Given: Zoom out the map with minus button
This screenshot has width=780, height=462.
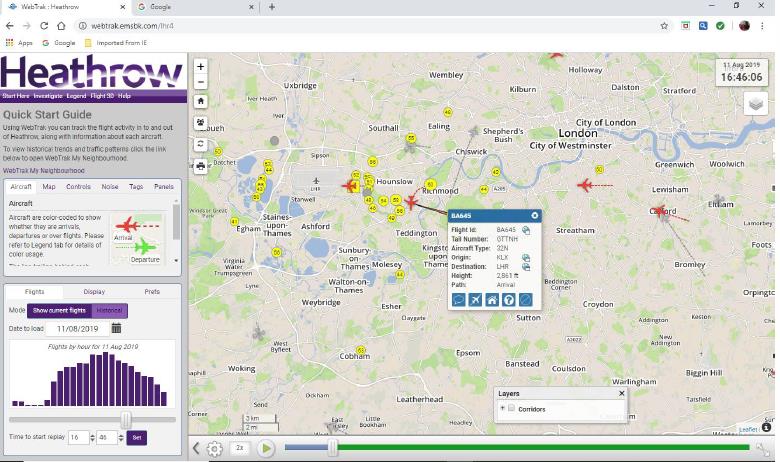Looking at the screenshot, I should pyautogui.click(x=200, y=82).
